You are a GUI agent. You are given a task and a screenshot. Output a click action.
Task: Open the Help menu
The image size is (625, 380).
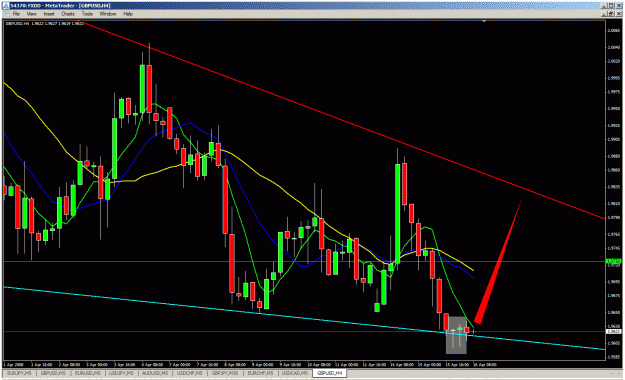pyautogui.click(x=128, y=14)
